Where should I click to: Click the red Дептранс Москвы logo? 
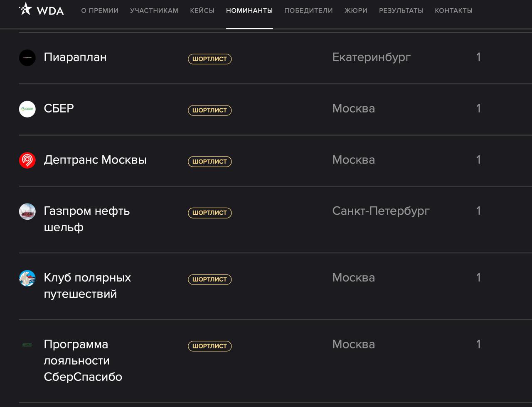point(27,160)
